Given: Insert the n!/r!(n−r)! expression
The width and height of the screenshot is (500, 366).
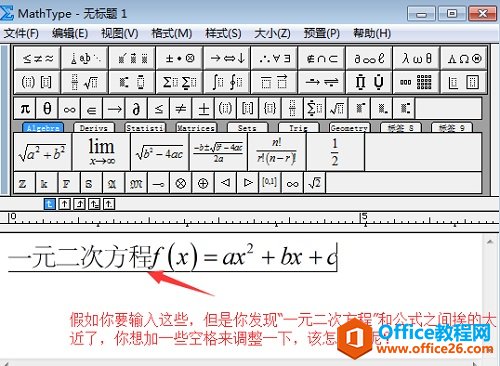Looking at the screenshot, I should (277, 152).
